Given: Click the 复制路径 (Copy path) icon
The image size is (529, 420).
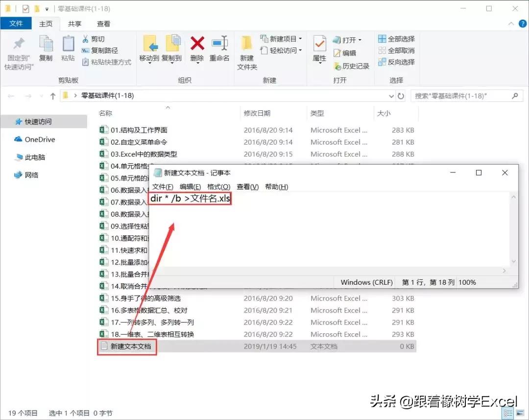Looking at the screenshot, I should [86, 49].
